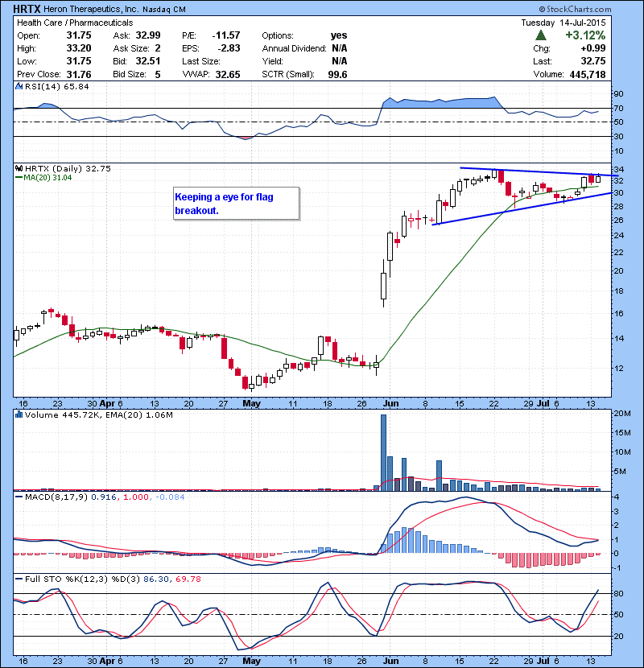Click the MA(20) 31.04 legend label

47,178
